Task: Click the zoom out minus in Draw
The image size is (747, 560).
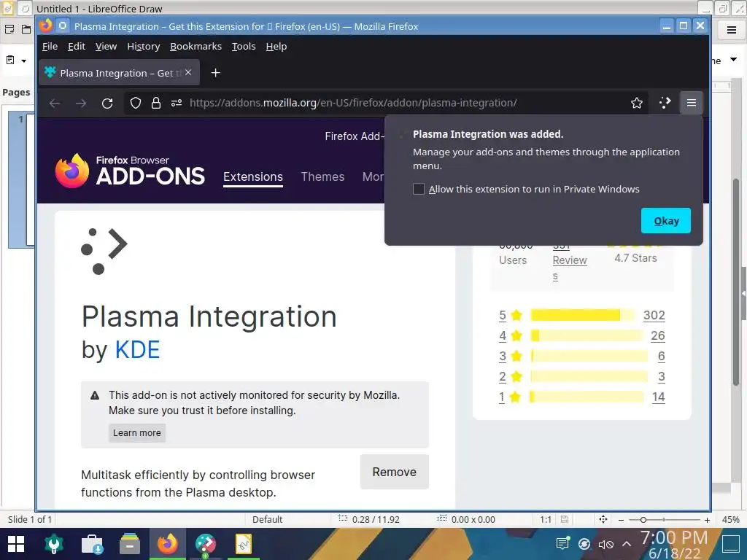Action: [x=621, y=520]
